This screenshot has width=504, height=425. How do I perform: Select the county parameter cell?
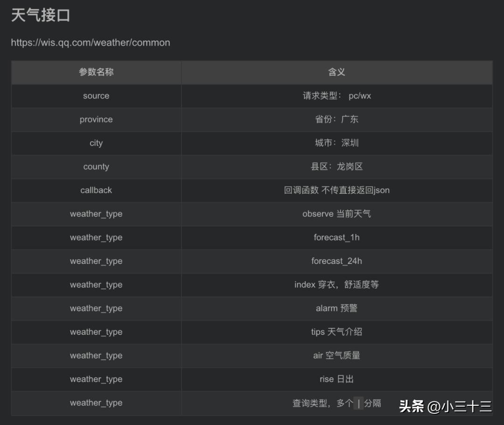[96, 167]
